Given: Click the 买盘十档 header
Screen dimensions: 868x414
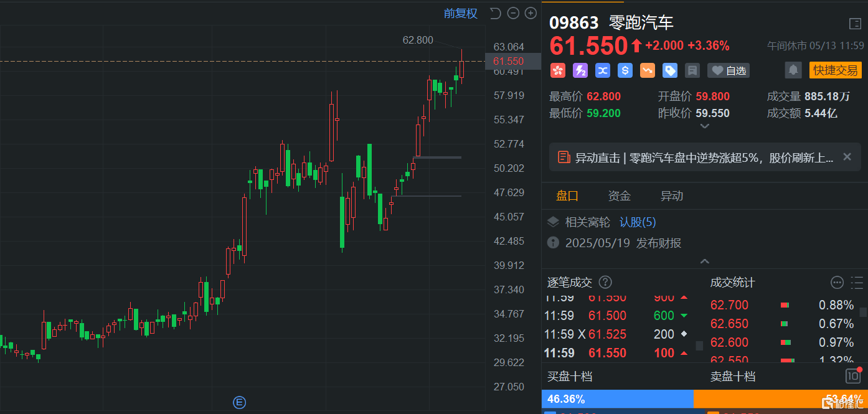Looking at the screenshot, I should click(570, 377).
